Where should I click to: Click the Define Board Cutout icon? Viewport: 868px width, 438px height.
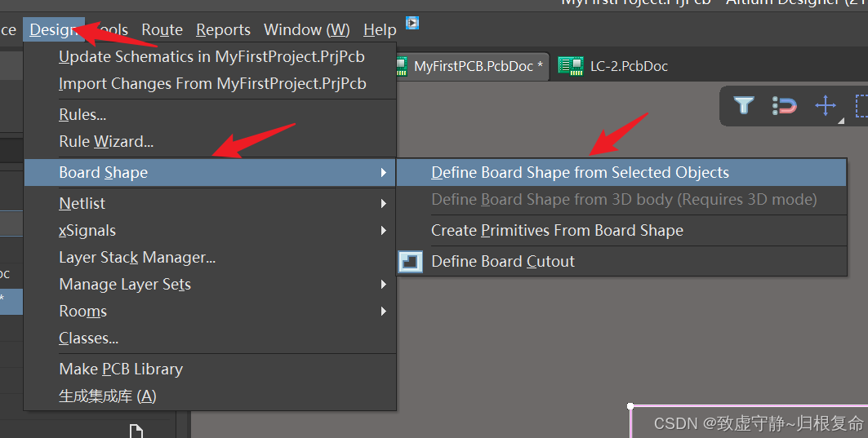pyautogui.click(x=410, y=262)
